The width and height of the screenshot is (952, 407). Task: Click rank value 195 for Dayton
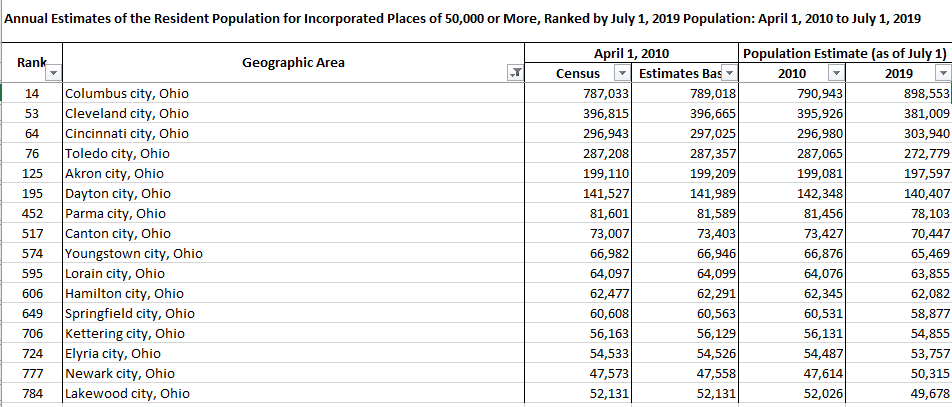(32, 194)
